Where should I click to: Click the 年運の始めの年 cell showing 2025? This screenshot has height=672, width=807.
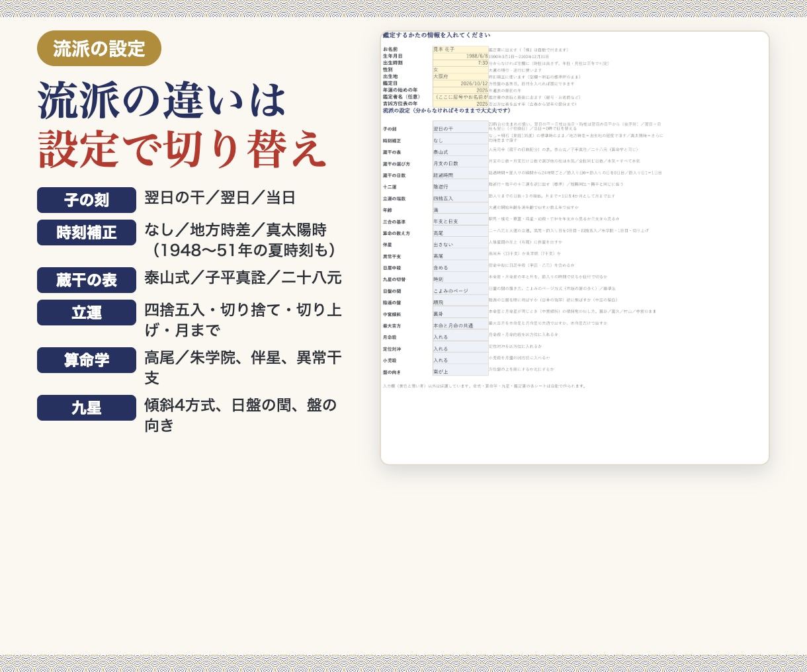point(460,90)
